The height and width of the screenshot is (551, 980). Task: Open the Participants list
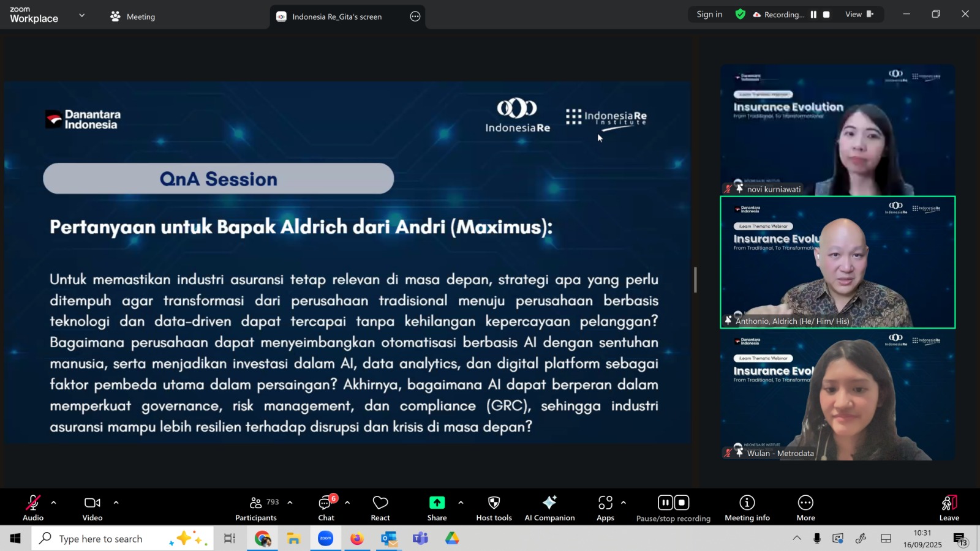(x=256, y=508)
